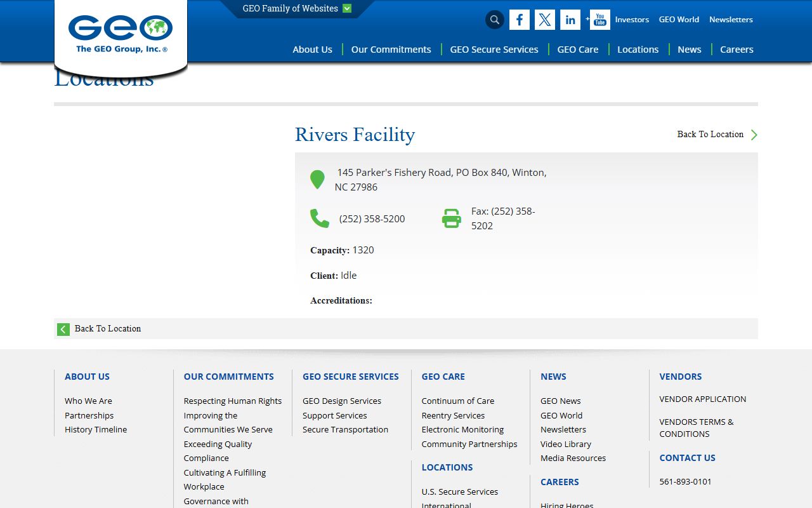812x508 pixels.
Task: Open Video Library footer link
Action: click(x=566, y=444)
